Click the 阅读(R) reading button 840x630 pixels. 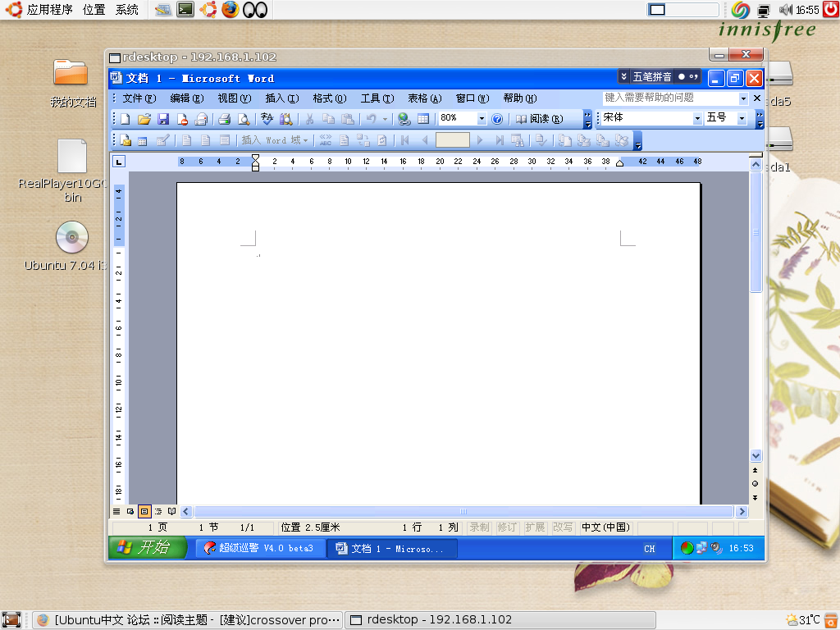click(x=540, y=119)
